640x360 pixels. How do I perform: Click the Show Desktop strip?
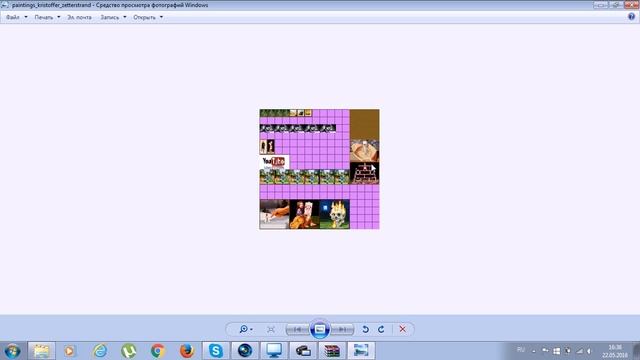coord(636,351)
